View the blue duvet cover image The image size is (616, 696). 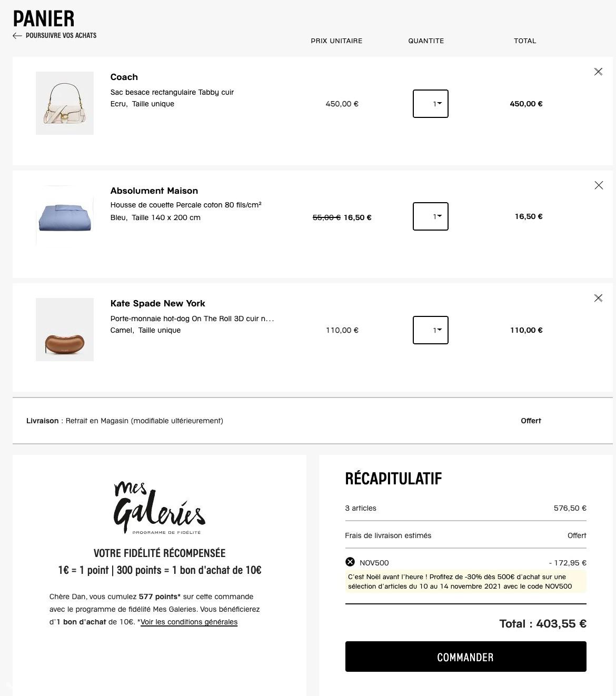click(65, 216)
